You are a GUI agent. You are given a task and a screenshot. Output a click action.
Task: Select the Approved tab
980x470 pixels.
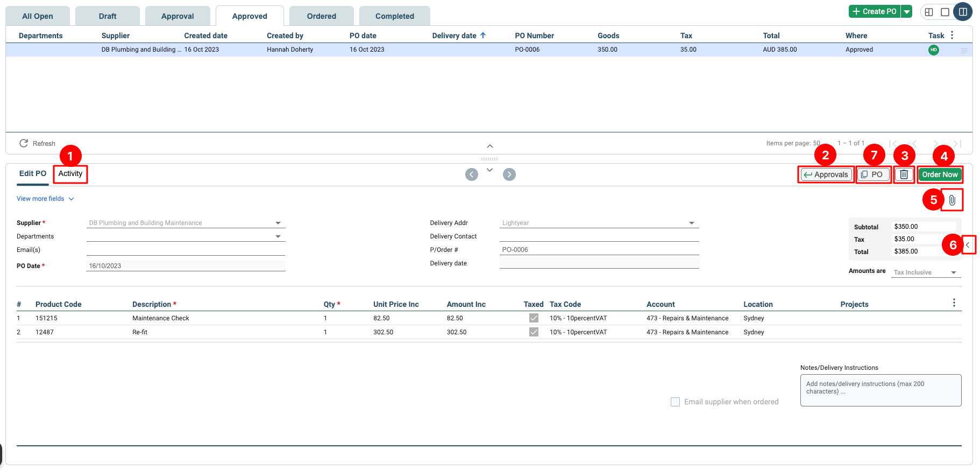[250, 16]
